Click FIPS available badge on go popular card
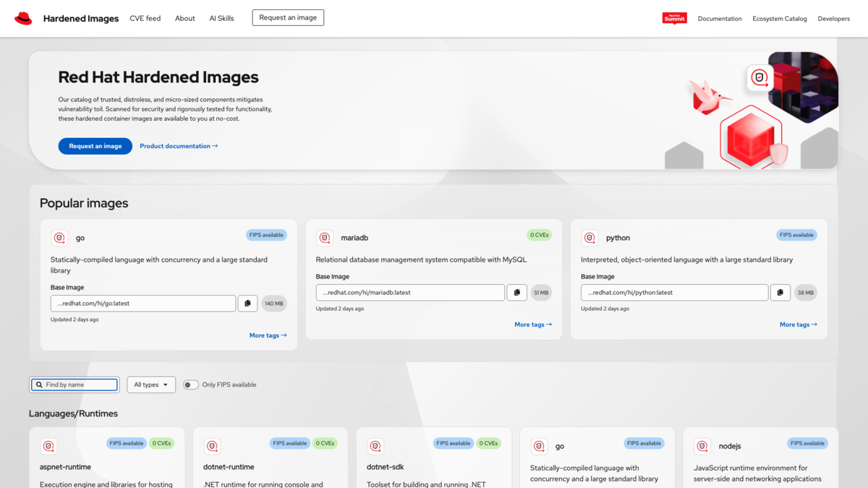The width and height of the screenshot is (868, 488). coord(266,235)
